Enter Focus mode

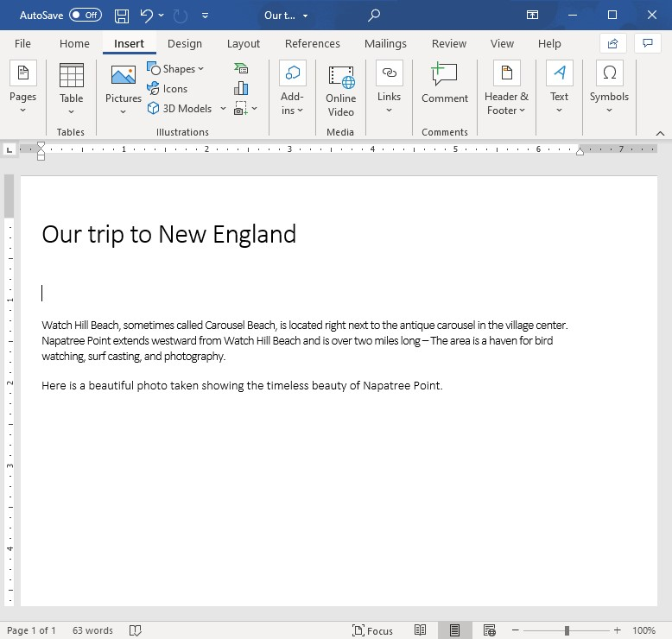coord(373,630)
